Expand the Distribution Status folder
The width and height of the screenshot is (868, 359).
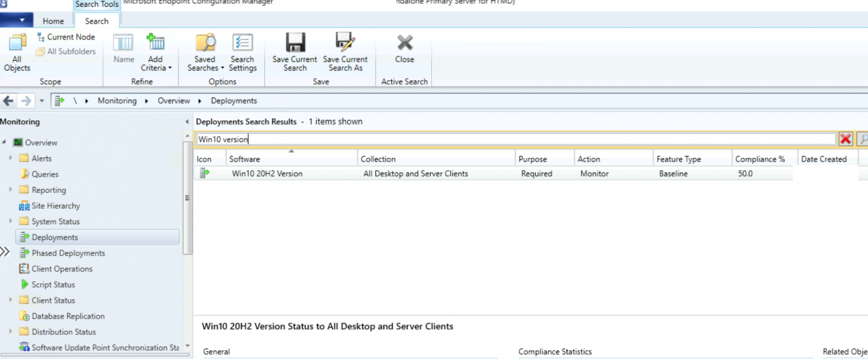pos(11,332)
